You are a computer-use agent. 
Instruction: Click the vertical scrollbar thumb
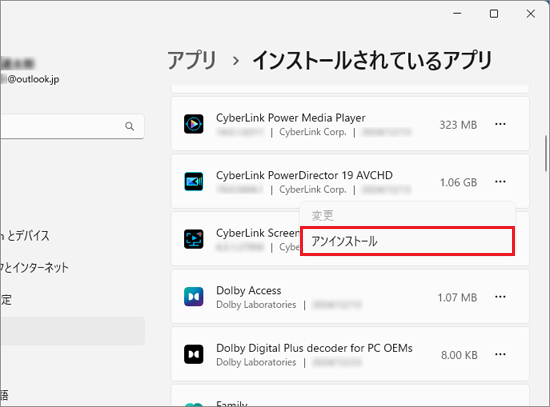(546, 154)
